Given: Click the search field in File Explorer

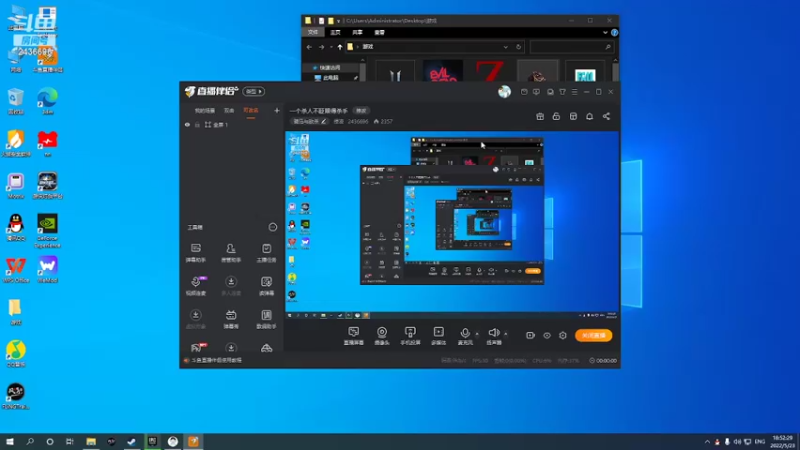Looking at the screenshot, I should point(570,47).
